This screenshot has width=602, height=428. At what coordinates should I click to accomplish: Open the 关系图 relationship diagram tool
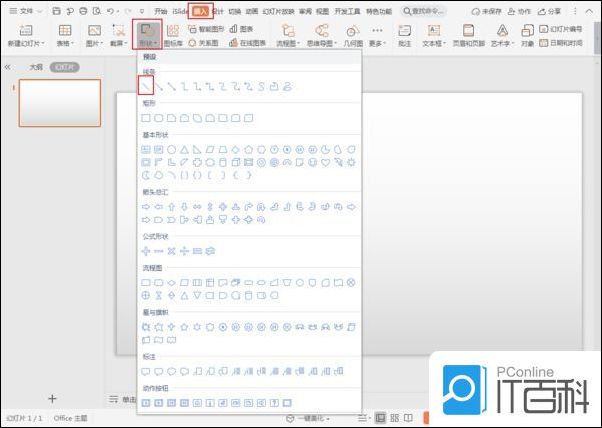click(x=203, y=43)
